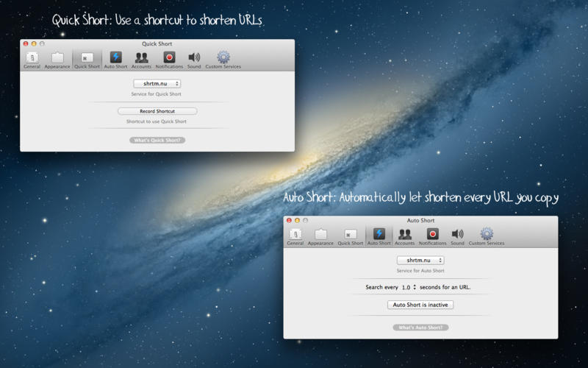This screenshot has height=368, width=588.
Task: Expand shrtm.nu service dropdown for Quick Short
Action: click(157, 83)
